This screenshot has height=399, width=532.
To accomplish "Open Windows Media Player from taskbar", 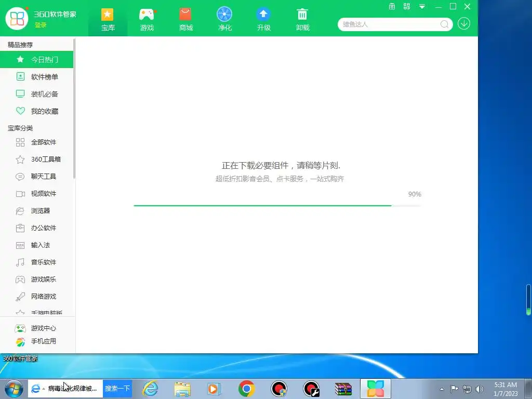I will (214, 389).
